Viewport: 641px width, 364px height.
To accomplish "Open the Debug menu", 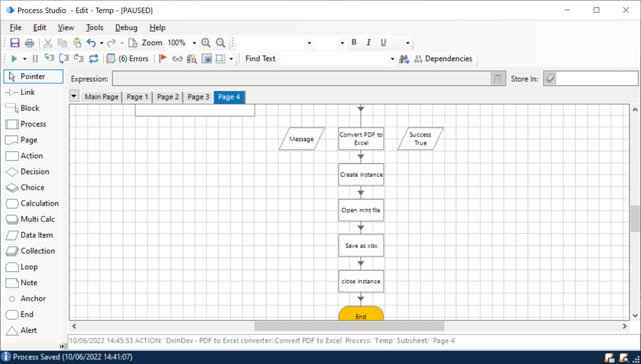I will tap(126, 28).
